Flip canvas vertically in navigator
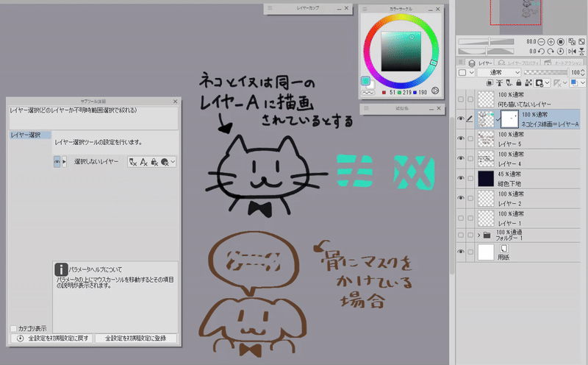588x365 pixels. 581,51
